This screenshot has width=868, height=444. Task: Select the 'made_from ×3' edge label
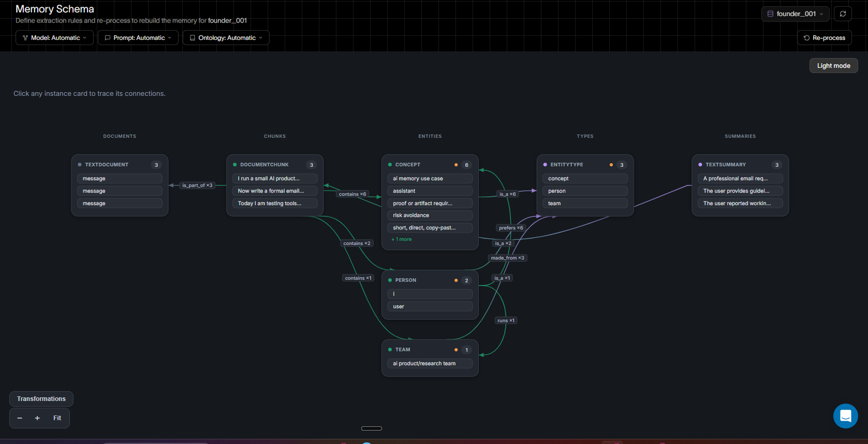[508, 258]
